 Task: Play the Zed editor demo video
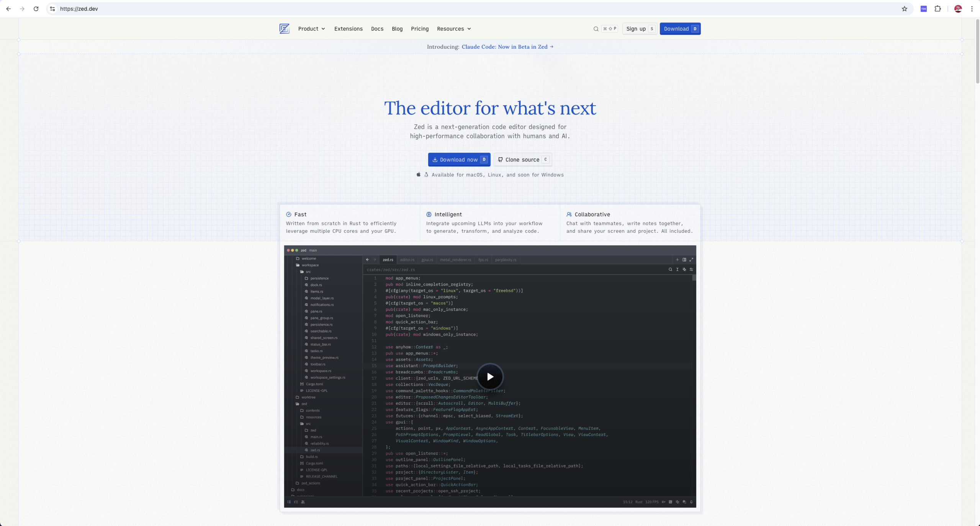pyautogui.click(x=490, y=377)
